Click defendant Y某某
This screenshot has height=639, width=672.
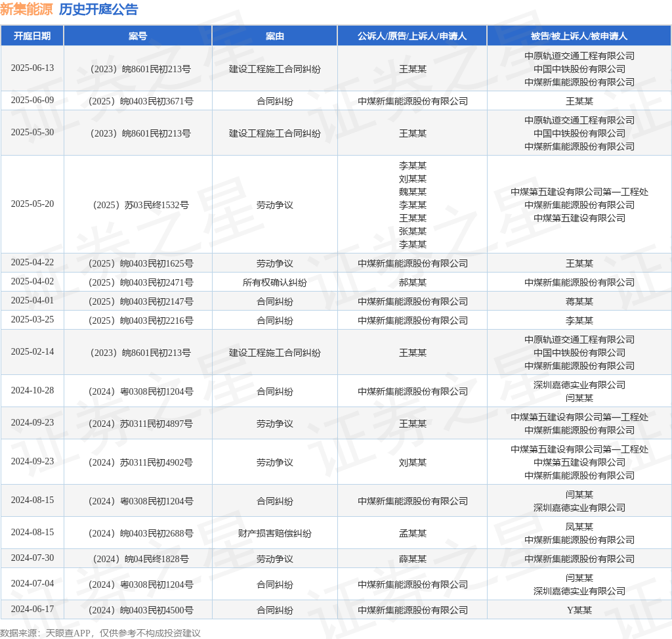(x=579, y=610)
